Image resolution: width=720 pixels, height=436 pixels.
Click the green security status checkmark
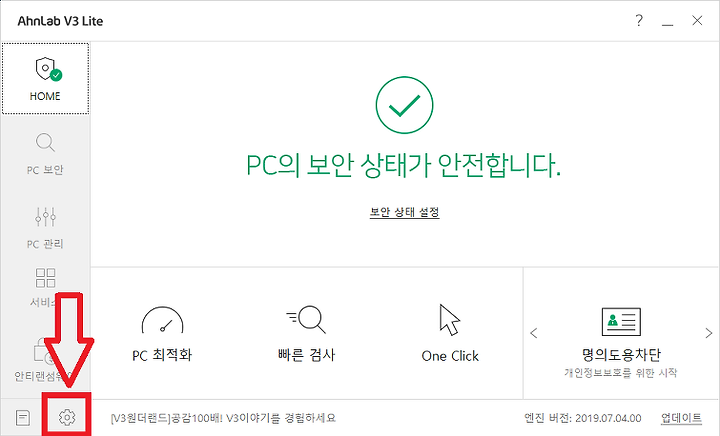[404, 105]
